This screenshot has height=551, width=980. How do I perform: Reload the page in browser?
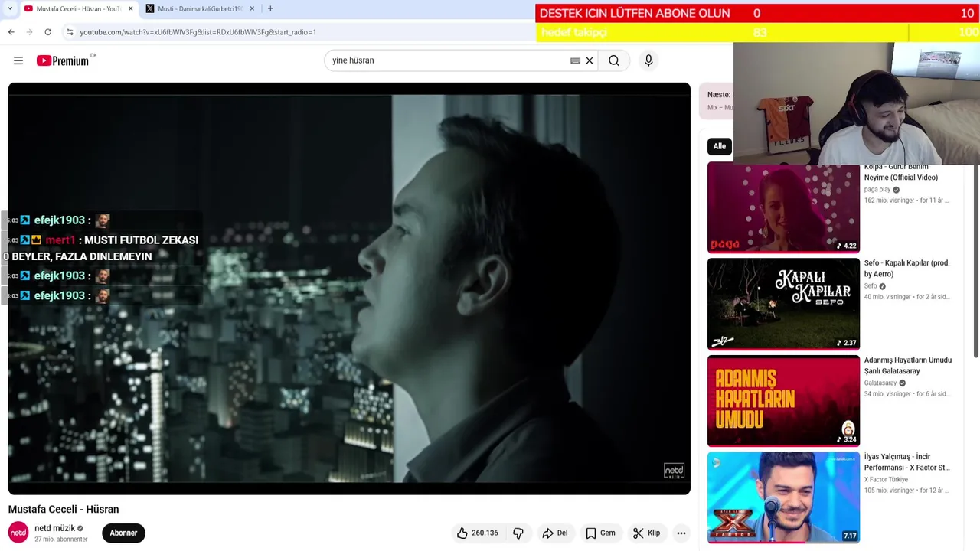click(47, 32)
